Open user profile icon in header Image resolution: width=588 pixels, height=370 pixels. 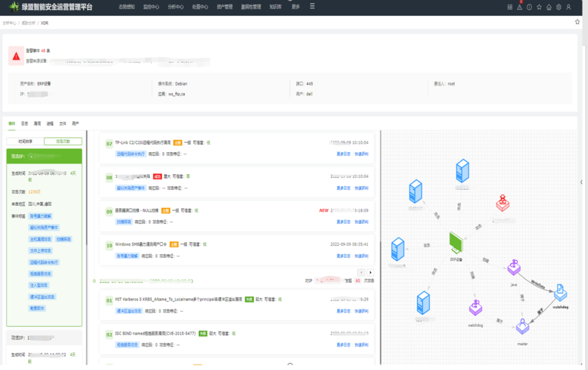568,7
